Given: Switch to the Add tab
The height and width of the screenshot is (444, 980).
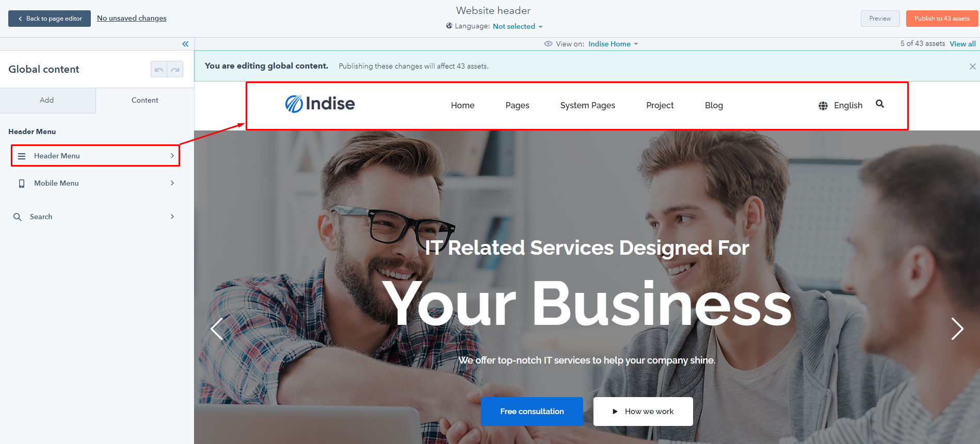Looking at the screenshot, I should point(47,101).
